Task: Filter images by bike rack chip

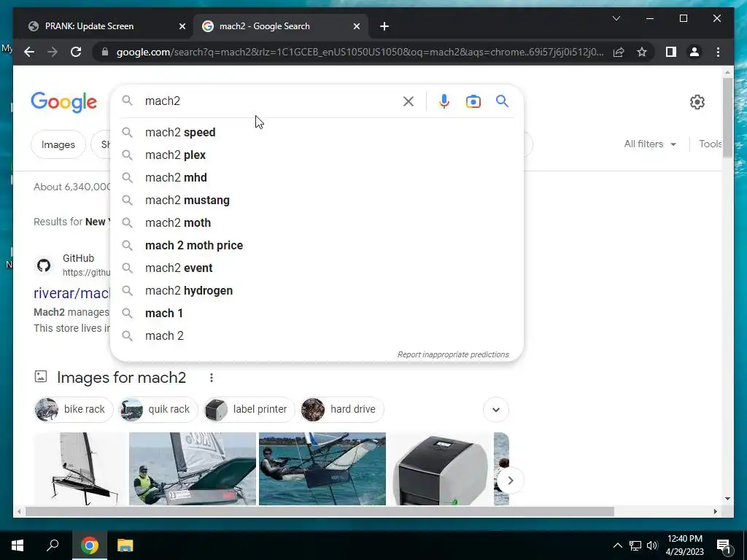Action: tap(74, 409)
